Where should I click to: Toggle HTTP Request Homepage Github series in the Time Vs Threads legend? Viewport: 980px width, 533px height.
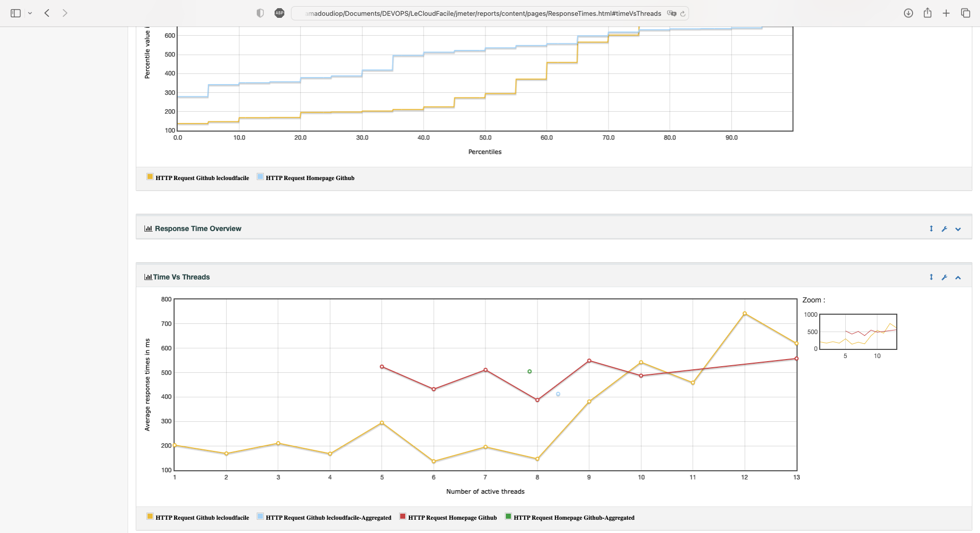click(452, 518)
